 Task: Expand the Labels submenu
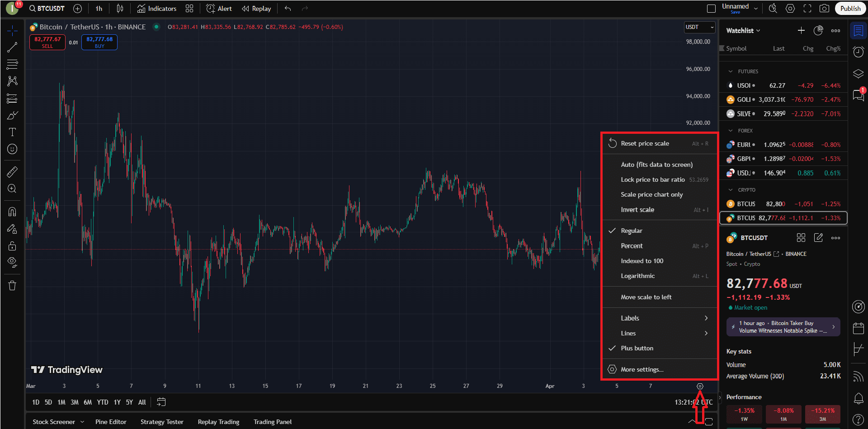click(x=660, y=318)
